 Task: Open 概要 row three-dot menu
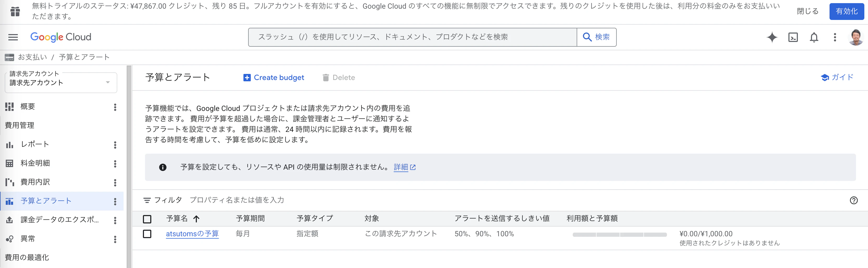[115, 107]
